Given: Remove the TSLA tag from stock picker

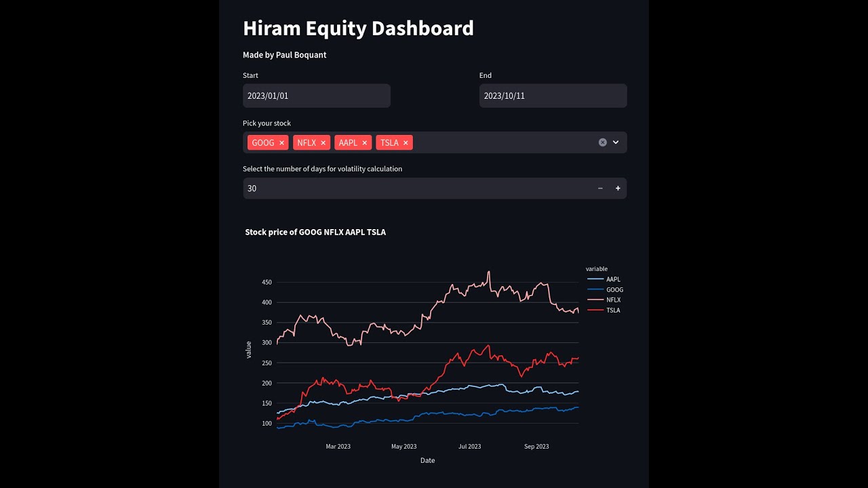Looking at the screenshot, I should pos(406,142).
